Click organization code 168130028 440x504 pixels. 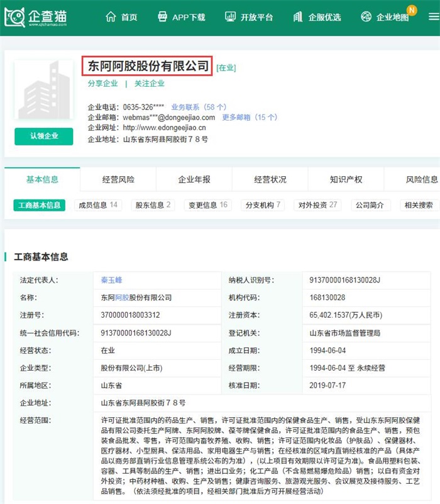pyautogui.click(x=327, y=298)
